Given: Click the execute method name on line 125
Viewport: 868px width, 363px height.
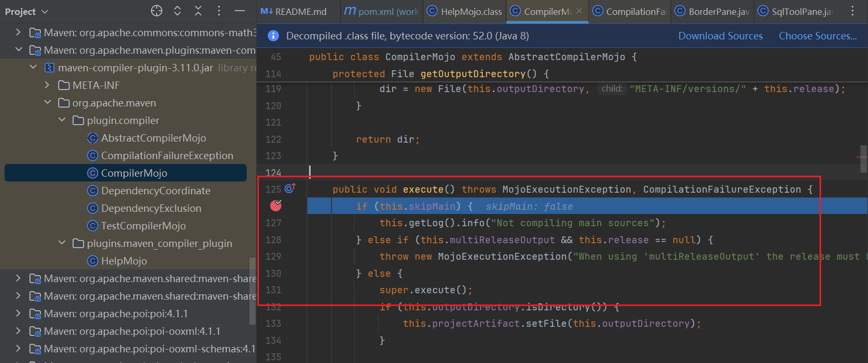Looking at the screenshot, I should click(x=423, y=189).
